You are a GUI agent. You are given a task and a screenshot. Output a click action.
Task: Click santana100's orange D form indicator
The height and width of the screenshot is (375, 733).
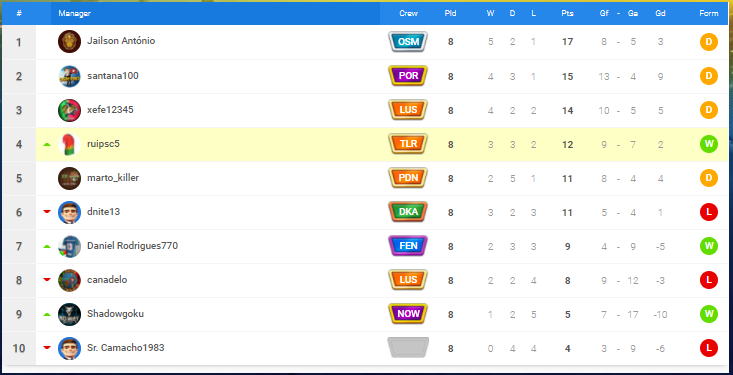709,76
